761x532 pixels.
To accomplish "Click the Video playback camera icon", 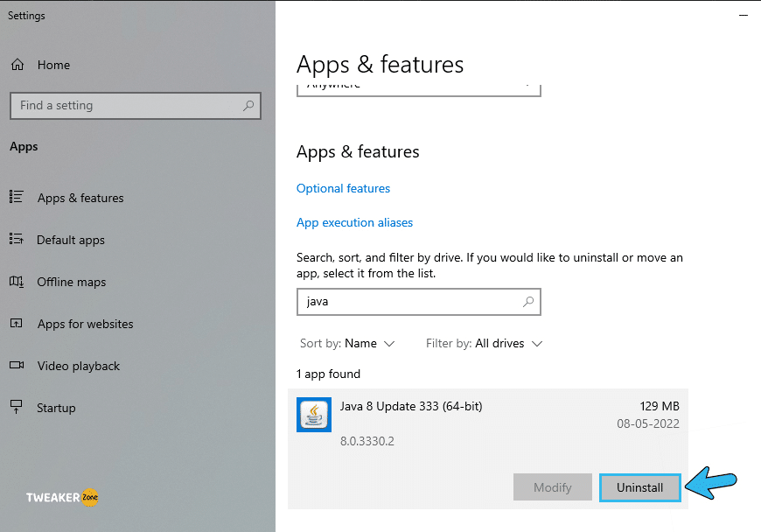I will pos(17,365).
